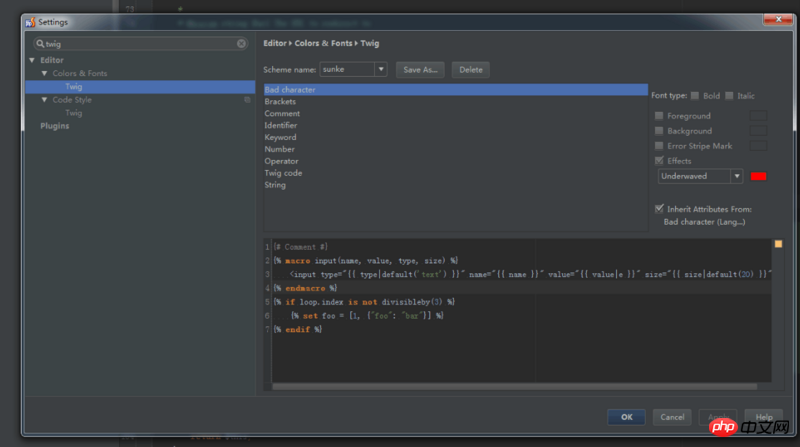Enable the Background checkbox
The width and height of the screenshot is (800, 447).
[x=659, y=131]
